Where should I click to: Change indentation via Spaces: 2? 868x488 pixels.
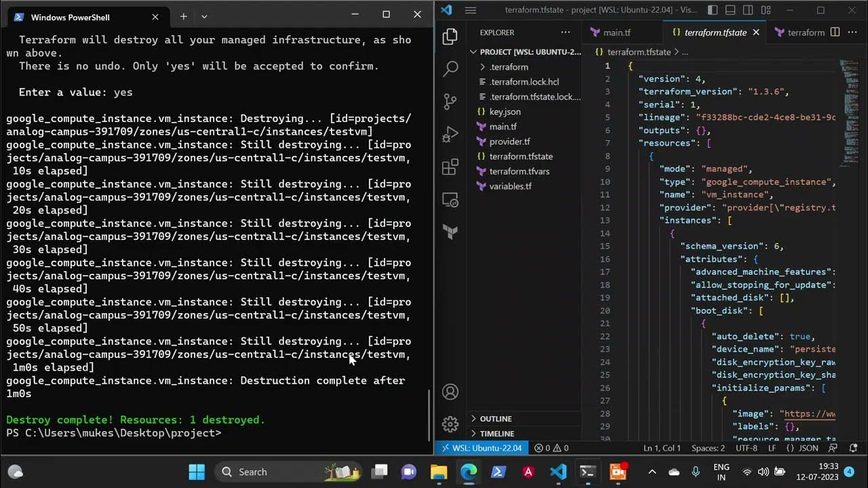tap(708, 448)
